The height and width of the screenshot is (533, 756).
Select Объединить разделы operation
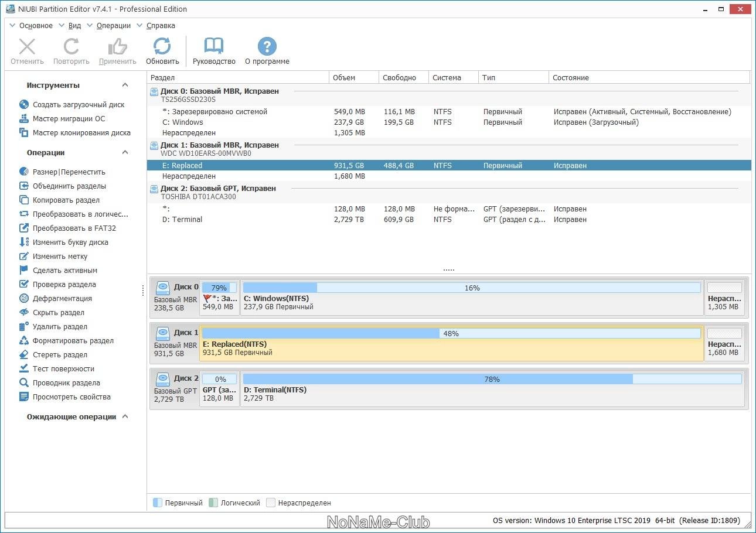click(x=63, y=186)
